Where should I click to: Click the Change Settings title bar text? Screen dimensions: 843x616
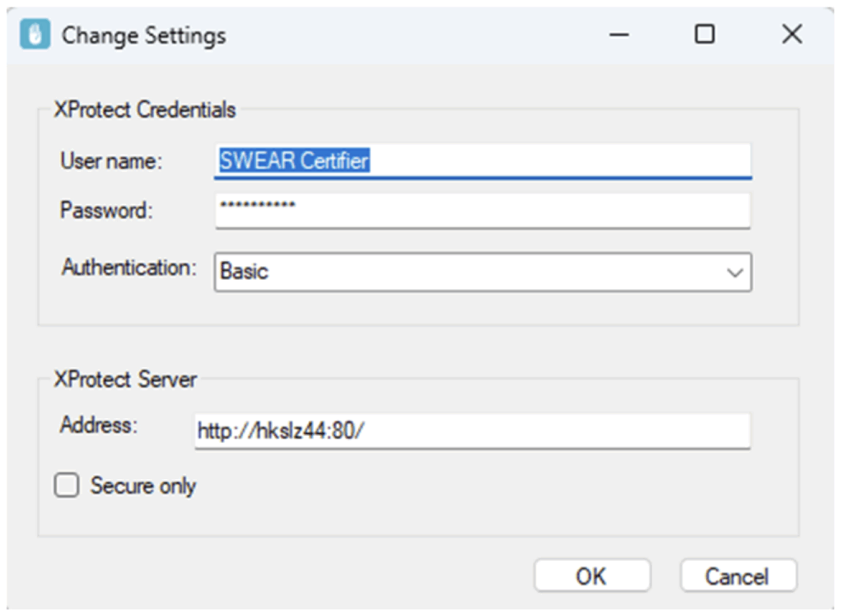[x=144, y=36]
